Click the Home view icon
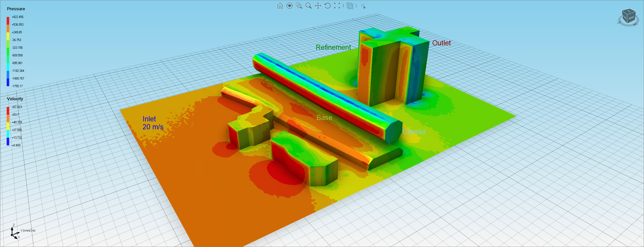The image size is (644, 247). coord(280,6)
